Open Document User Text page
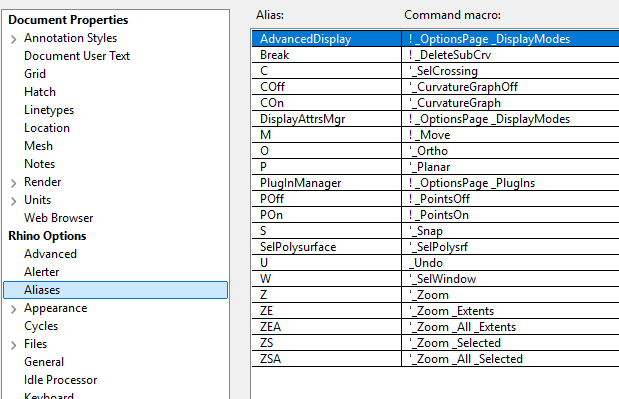This screenshot has width=619, height=399. coord(77,56)
